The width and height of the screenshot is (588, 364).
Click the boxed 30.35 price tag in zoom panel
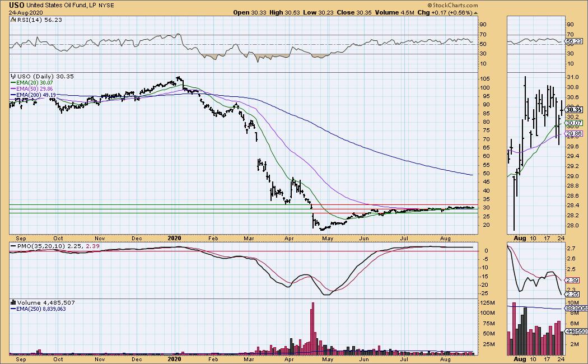point(574,110)
